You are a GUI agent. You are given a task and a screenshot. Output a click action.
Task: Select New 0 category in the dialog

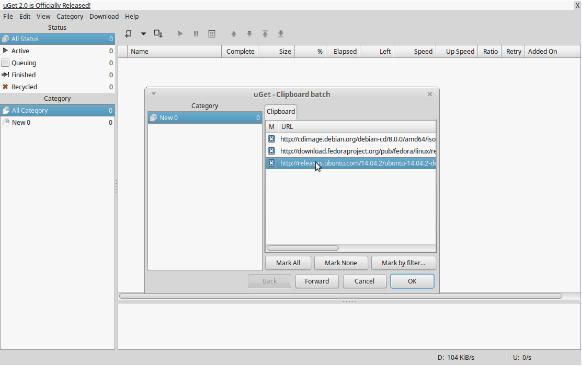[x=205, y=118]
